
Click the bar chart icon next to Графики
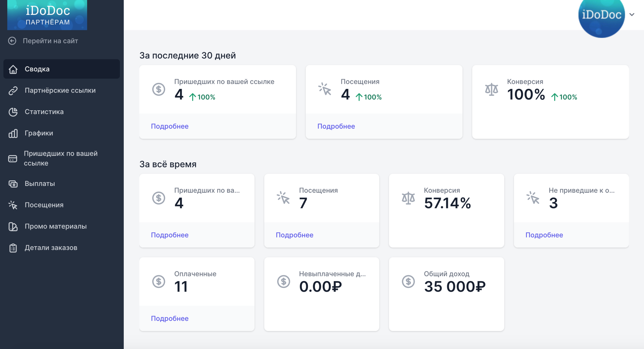[x=13, y=133]
